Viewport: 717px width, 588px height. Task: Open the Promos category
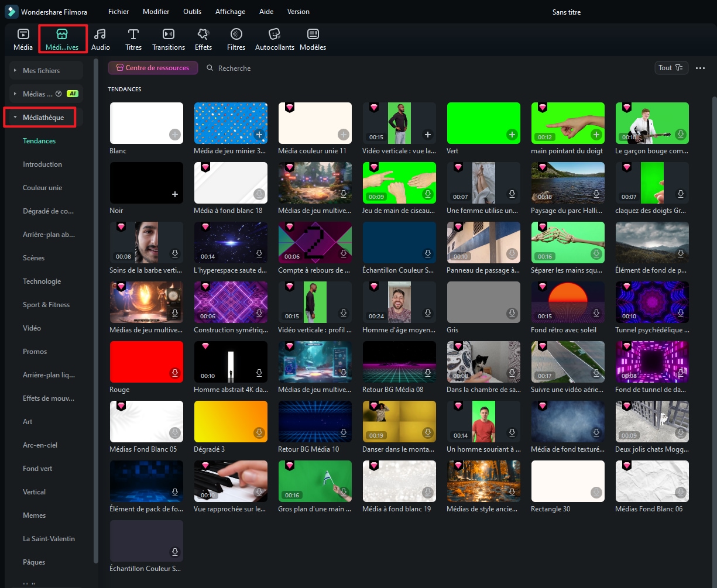[35, 352]
